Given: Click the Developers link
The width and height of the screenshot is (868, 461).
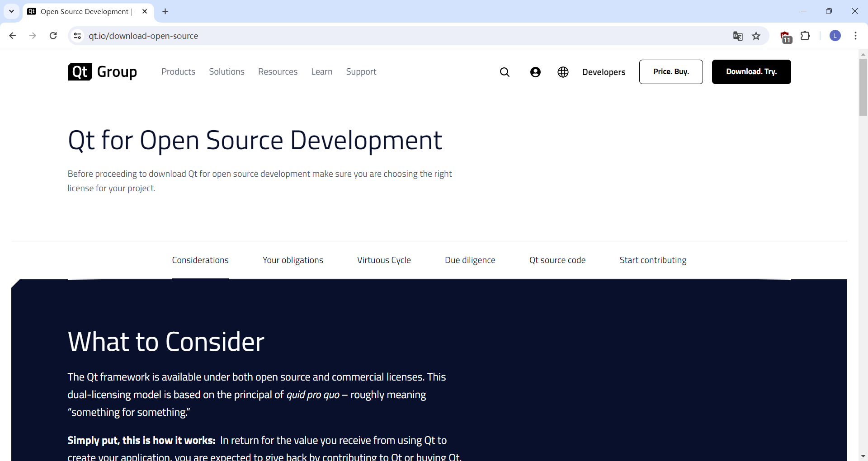Looking at the screenshot, I should point(604,72).
